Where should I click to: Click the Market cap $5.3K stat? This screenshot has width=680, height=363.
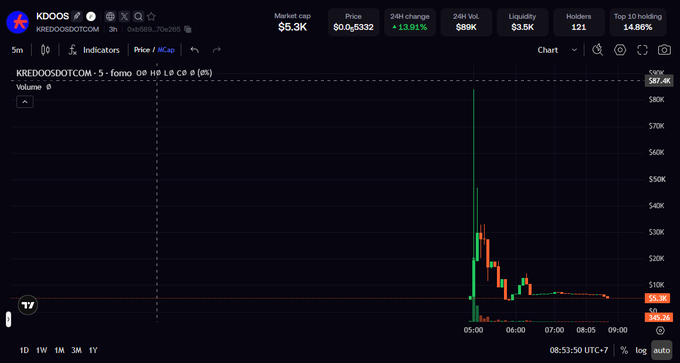click(x=292, y=22)
